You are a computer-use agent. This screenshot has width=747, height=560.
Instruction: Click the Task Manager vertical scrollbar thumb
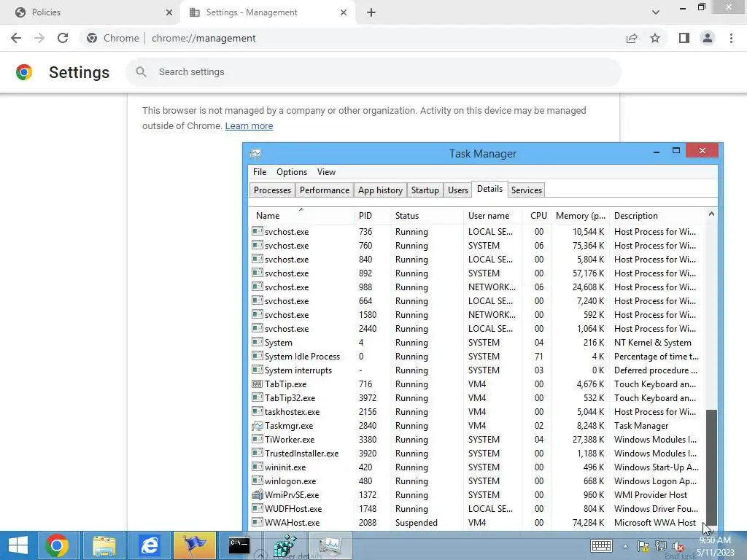[x=711, y=466]
